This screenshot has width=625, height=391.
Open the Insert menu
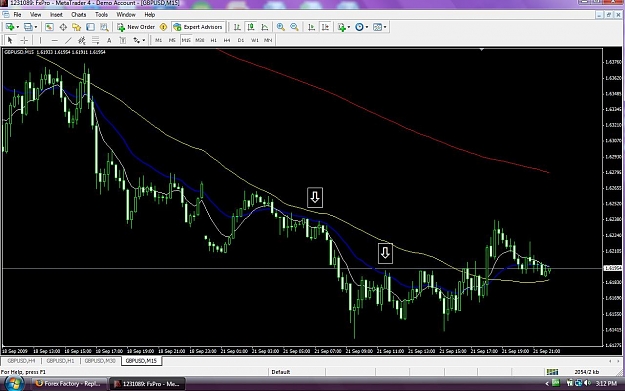pos(56,15)
